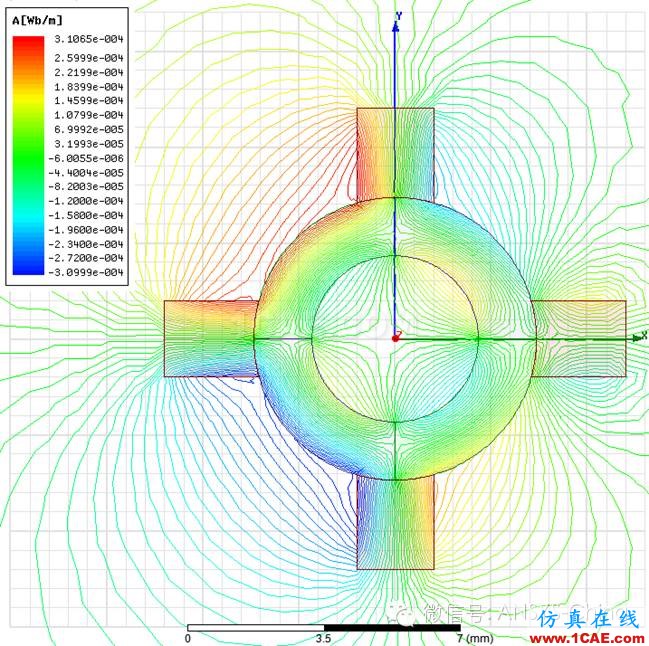Viewport: 649px width, 646px height.
Task: Select legend value -6.0055e-006
Action: 86,158
